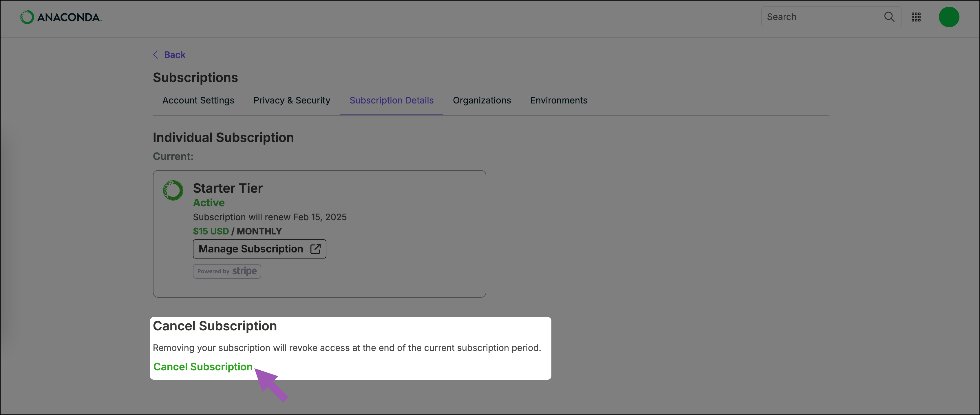980x415 pixels.
Task: Select the Subscription Details tab
Action: [392, 101]
